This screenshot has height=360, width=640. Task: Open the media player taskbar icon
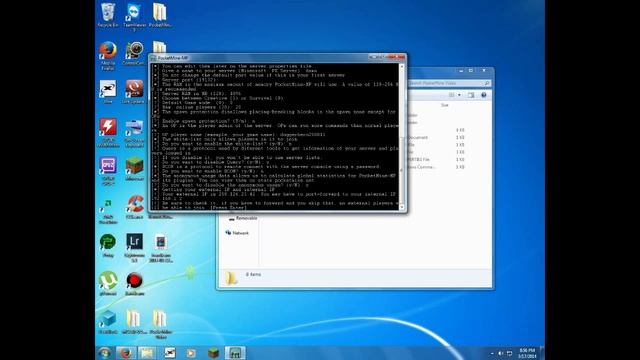pos(191,353)
